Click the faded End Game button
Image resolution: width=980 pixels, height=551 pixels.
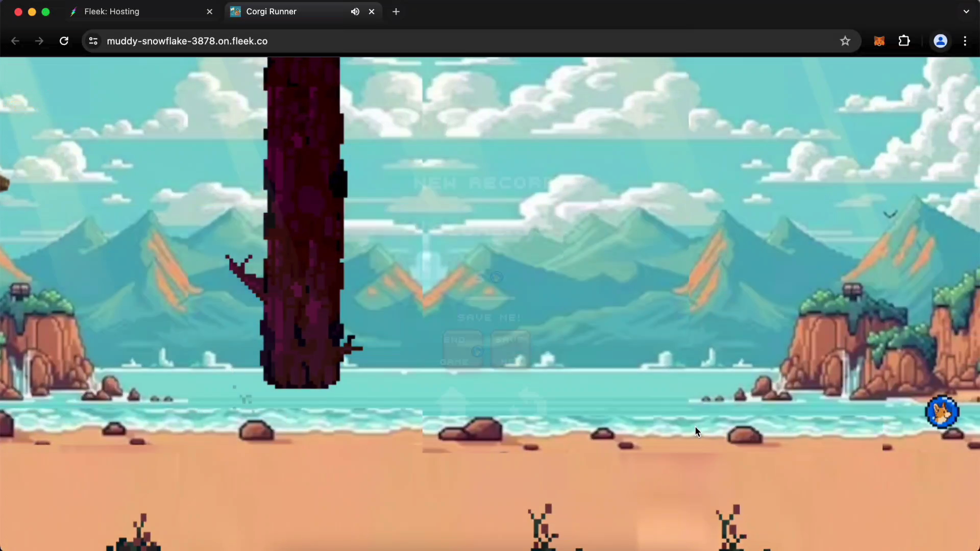(x=462, y=350)
